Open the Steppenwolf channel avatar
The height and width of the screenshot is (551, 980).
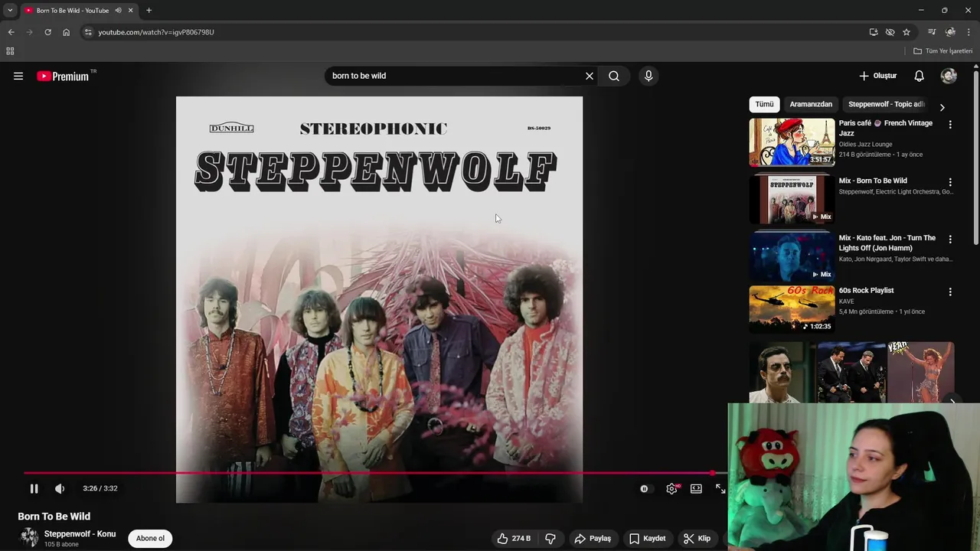click(29, 538)
